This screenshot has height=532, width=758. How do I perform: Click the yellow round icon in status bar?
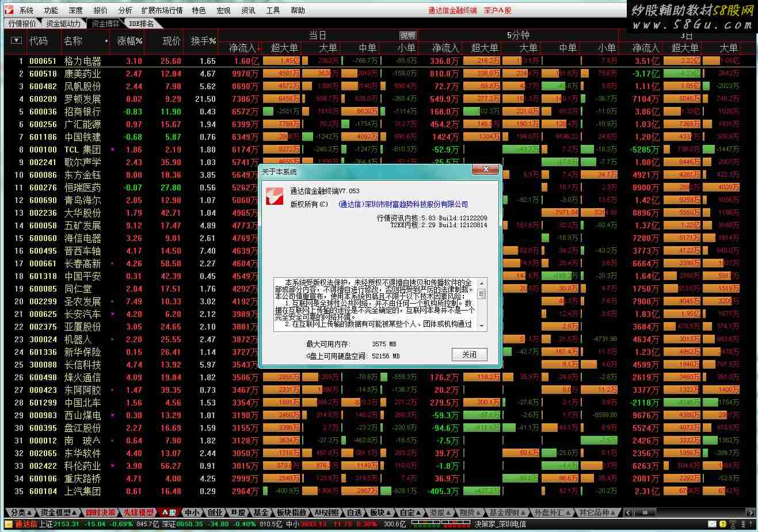pyautogui.click(x=723, y=525)
